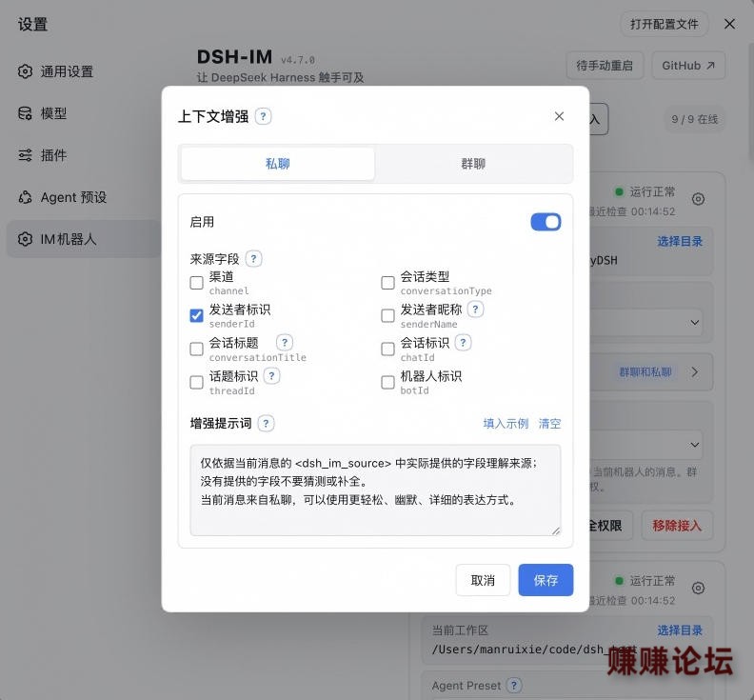Click 选择目录 beside 当前工作区

pos(680,630)
